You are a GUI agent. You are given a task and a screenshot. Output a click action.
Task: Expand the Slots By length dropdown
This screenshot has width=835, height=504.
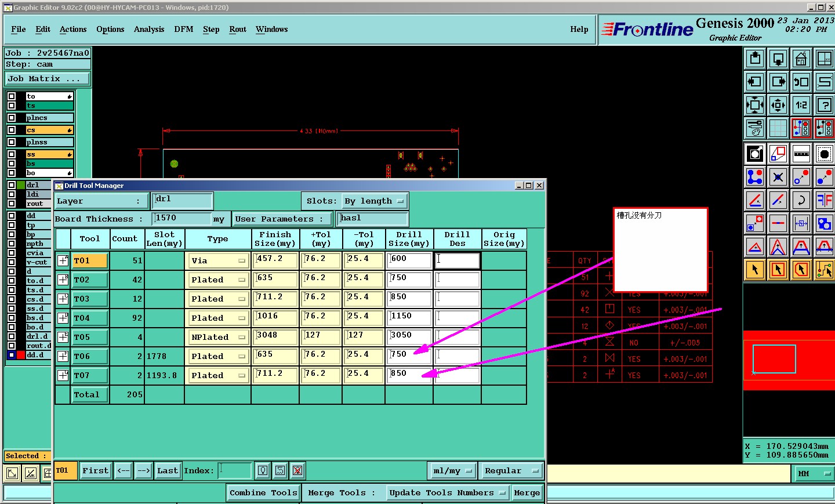point(375,201)
